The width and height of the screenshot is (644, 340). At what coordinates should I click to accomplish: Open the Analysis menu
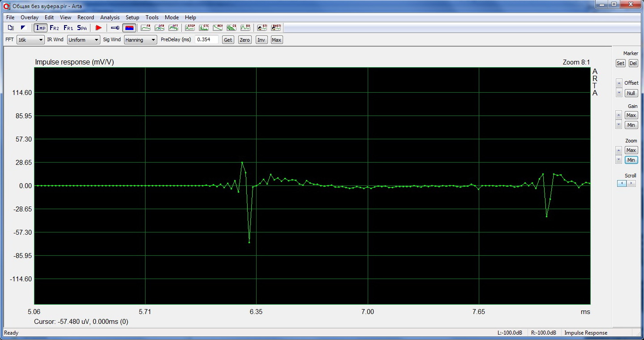(x=110, y=17)
